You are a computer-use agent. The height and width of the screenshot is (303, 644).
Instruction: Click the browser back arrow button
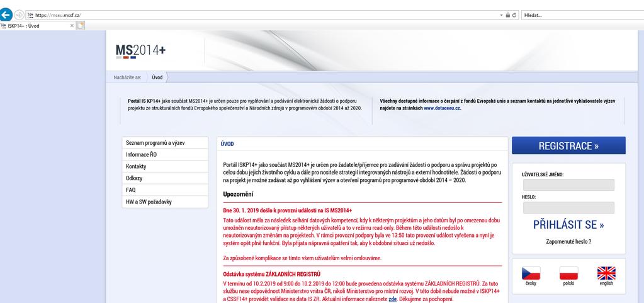tap(5, 15)
